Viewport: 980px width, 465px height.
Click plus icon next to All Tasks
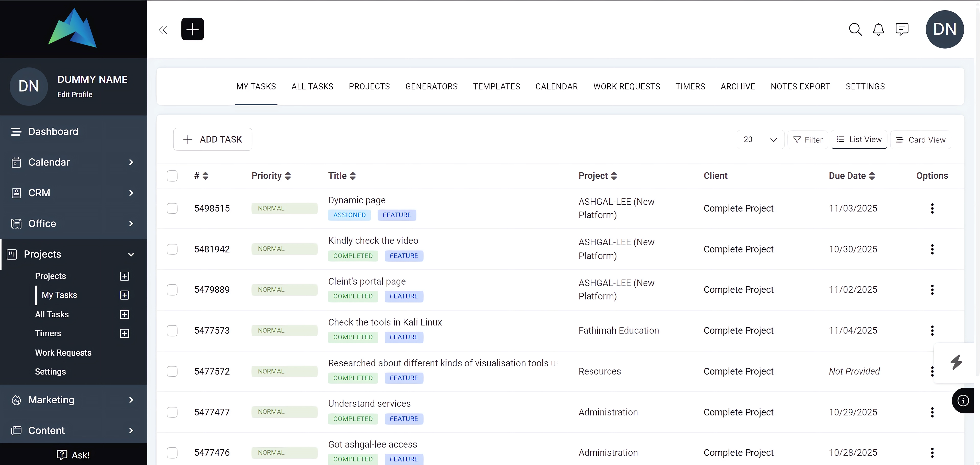(124, 314)
